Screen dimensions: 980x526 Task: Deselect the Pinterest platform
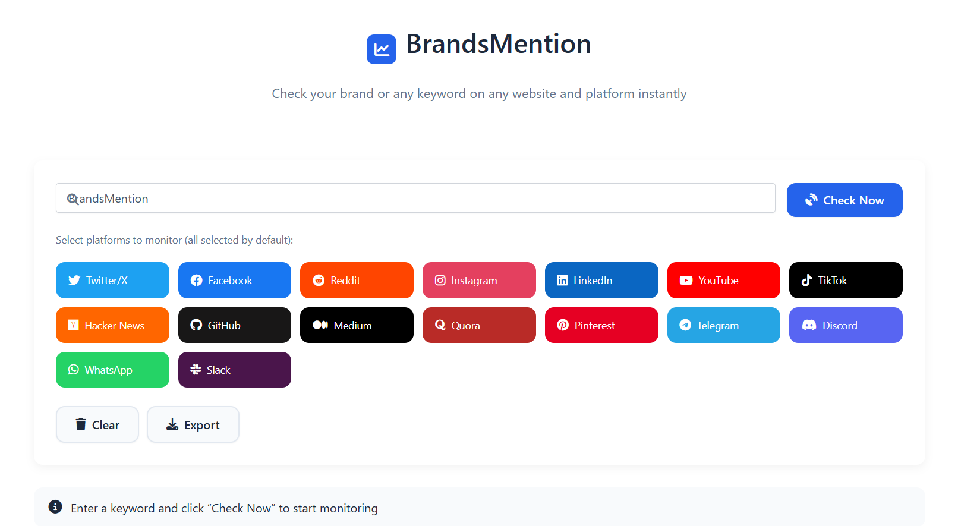pos(601,325)
